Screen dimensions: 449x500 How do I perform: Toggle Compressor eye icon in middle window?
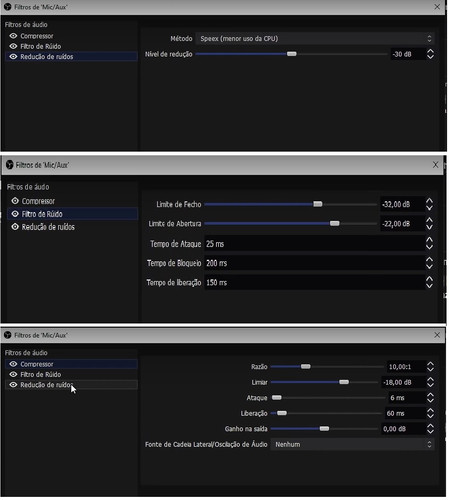[x=15, y=201]
